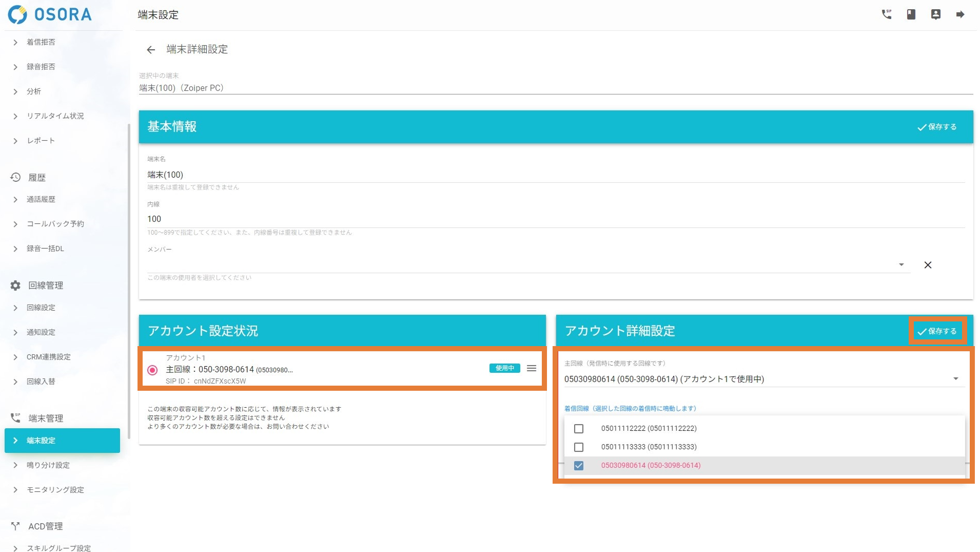Click the logout arrow icon in header
Image resolution: width=980 pixels, height=552 pixels.
click(961, 14)
